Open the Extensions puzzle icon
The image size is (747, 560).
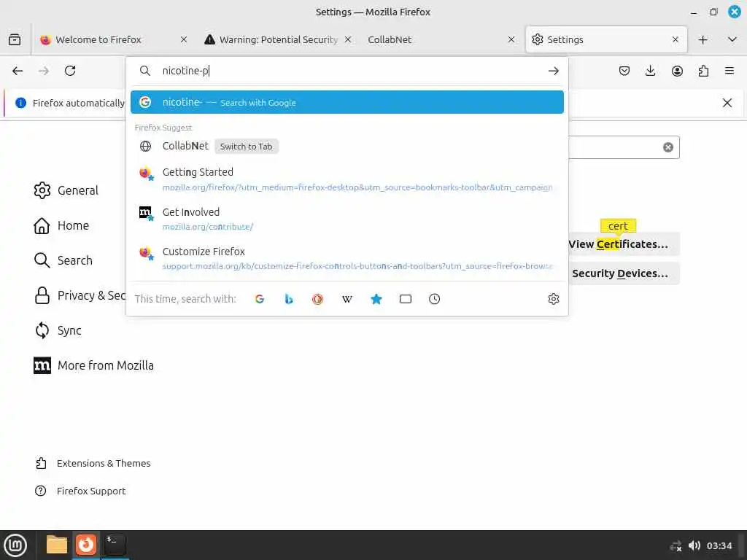pyautogui.click(x=703, y=71)
